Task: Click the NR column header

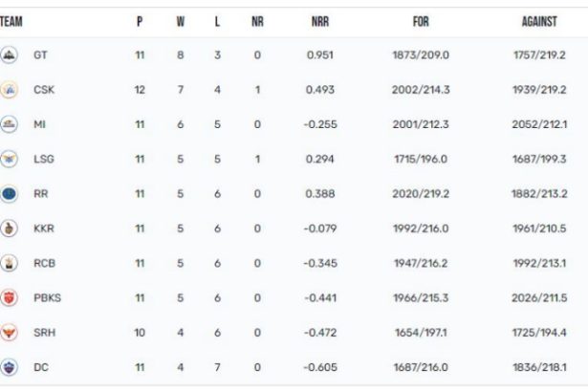Action: [x=257, y=21]
